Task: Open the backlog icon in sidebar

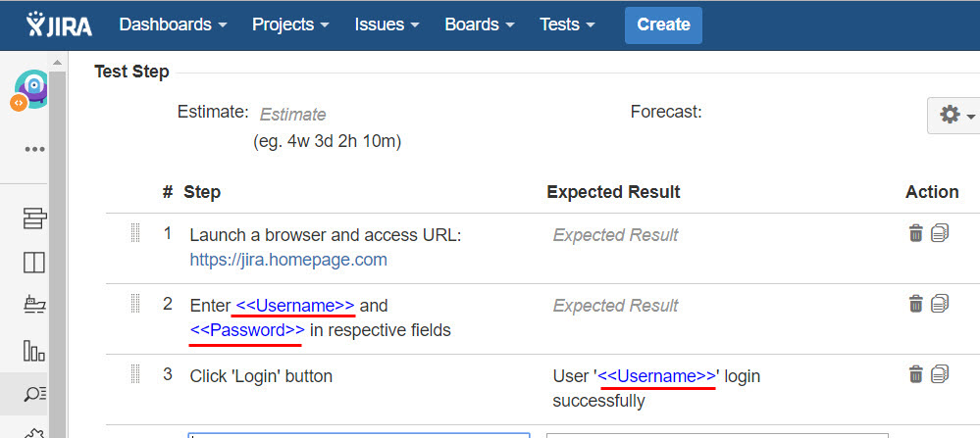Action: [34, 219]
